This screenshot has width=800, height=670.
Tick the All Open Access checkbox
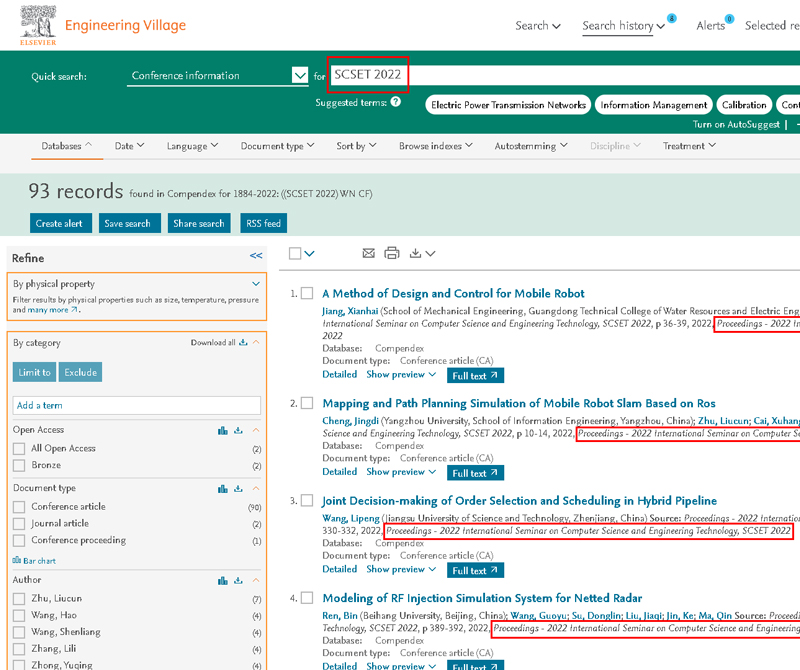coord(19,449)
